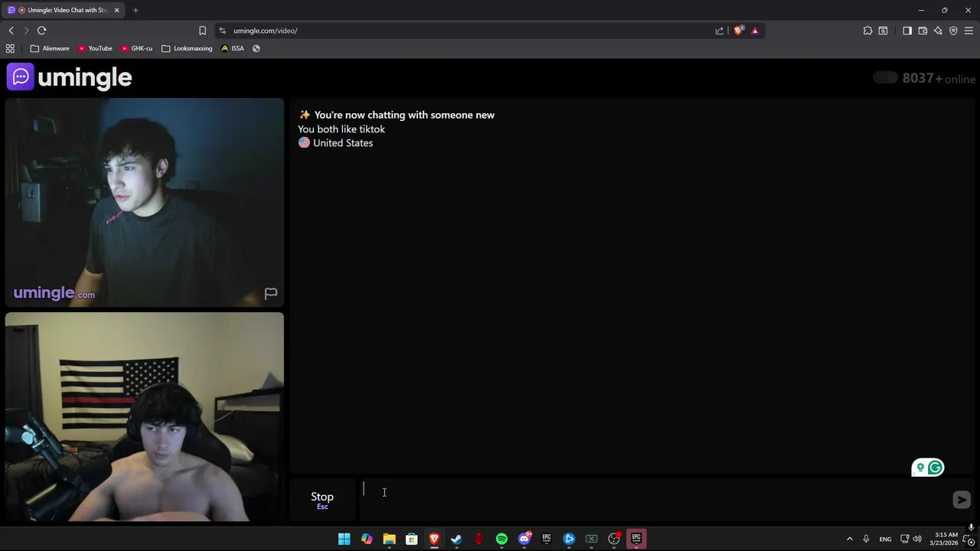This screenshot has height=551, width=980.
Task: Open Brave VPN shield icon
Action: pos(953,31)
